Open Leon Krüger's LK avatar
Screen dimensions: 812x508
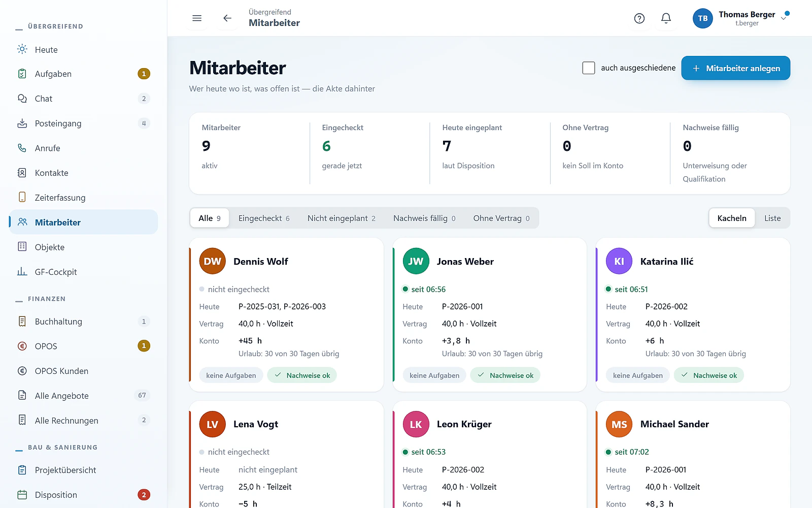tap(416, 424)
